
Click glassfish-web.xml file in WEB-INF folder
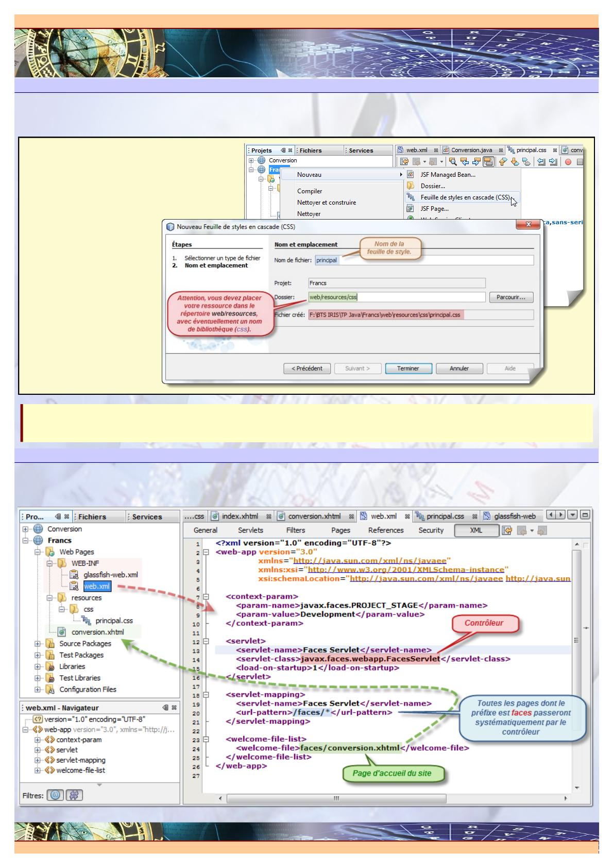(110, 575)
